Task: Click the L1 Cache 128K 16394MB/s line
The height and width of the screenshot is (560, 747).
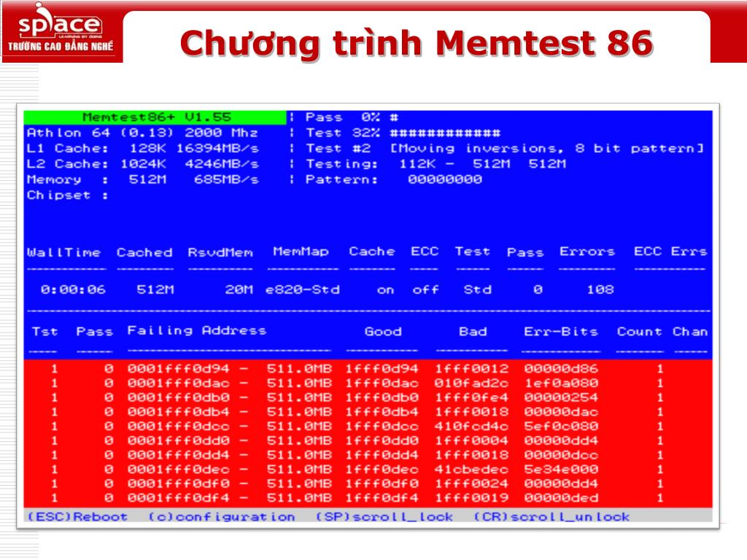Action: (x=142, y=149)
